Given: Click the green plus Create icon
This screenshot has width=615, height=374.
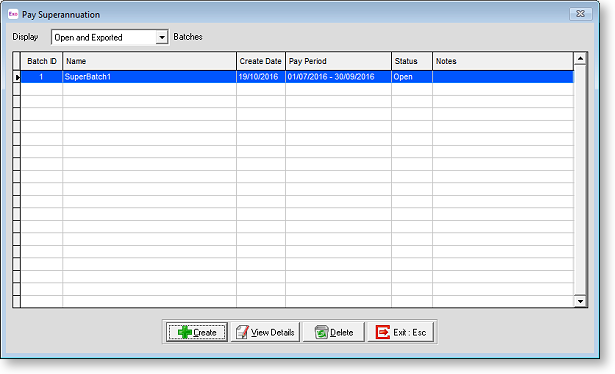Looking at the screenshot, I should click(185, 332).
